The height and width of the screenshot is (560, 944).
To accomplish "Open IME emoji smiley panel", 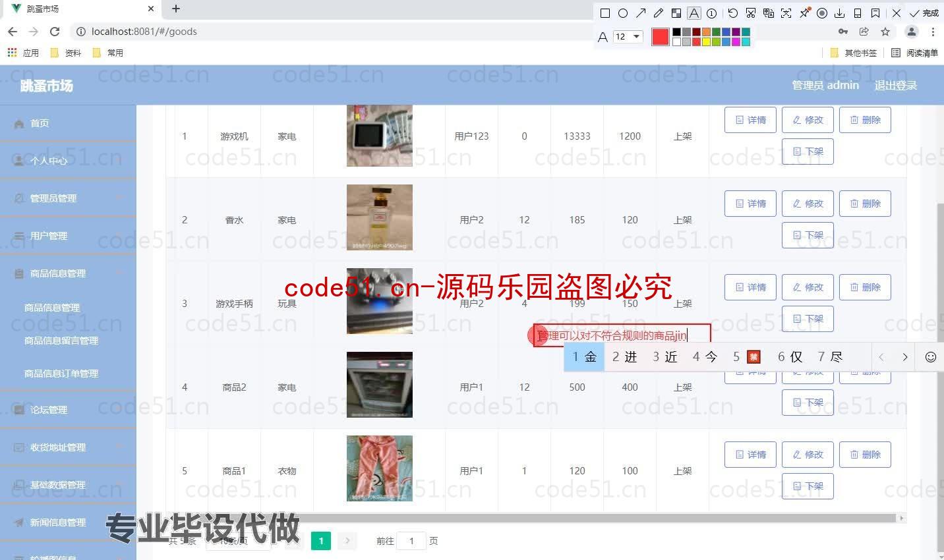I will 931,357.
